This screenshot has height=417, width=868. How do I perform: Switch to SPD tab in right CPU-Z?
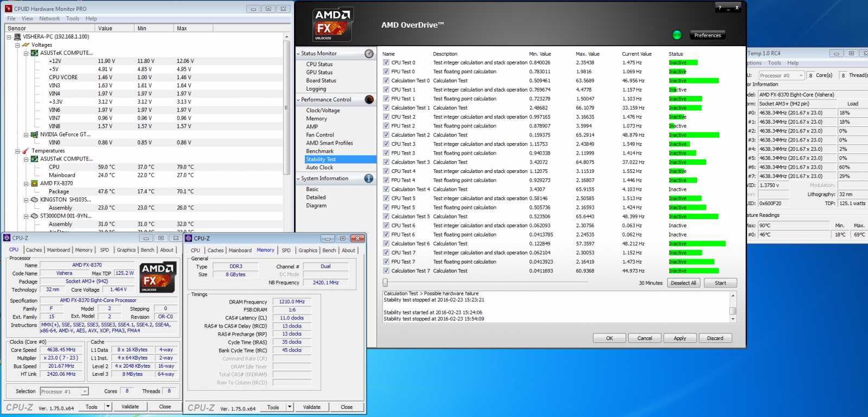pos(286,251)
